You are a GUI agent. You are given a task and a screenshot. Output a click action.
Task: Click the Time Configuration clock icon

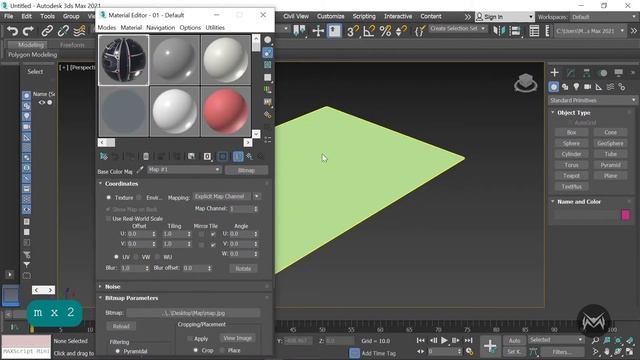[470, 351]
